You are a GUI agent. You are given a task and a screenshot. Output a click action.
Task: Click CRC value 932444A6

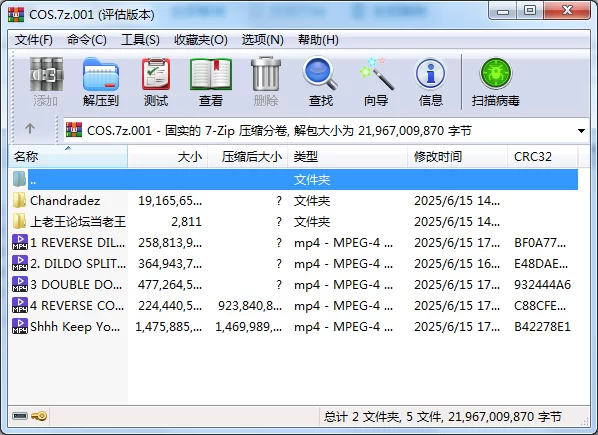[542, 284]
